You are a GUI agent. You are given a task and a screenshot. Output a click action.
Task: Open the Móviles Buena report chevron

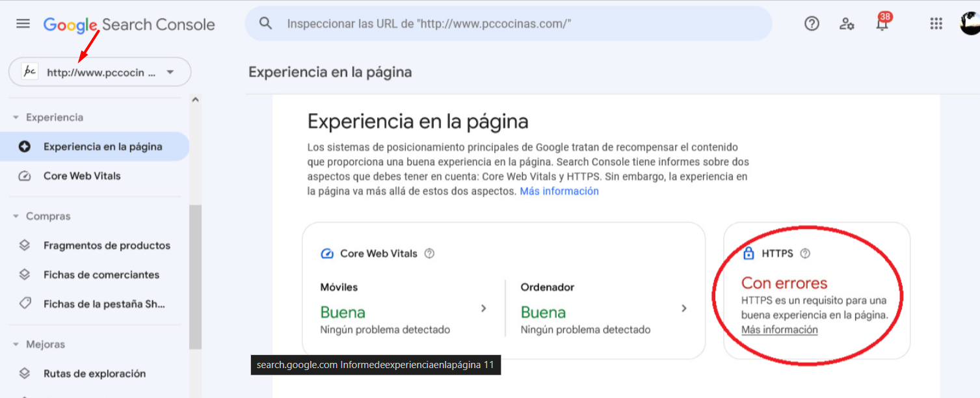(483, 308)
